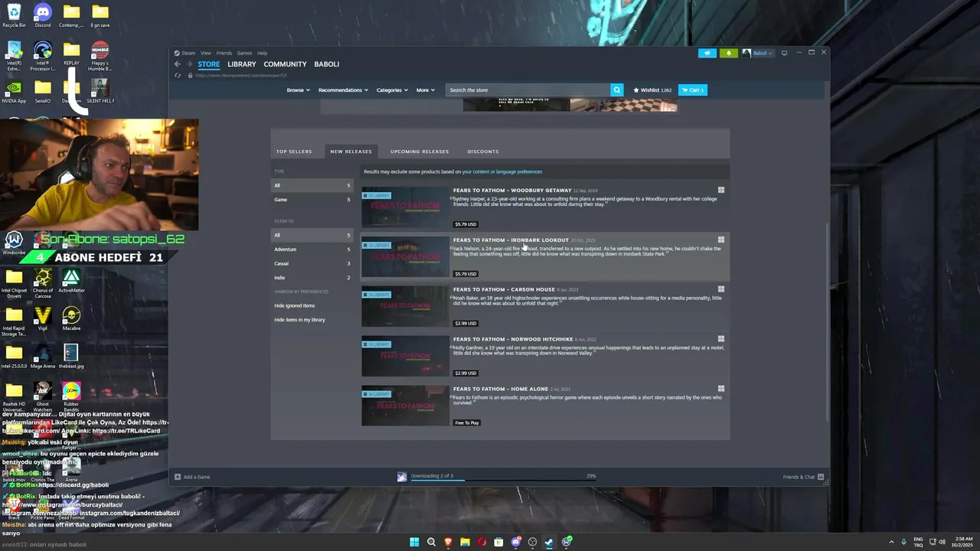980x551 pixels.
Task: Filter results by Casual
Action: (312, 263)
